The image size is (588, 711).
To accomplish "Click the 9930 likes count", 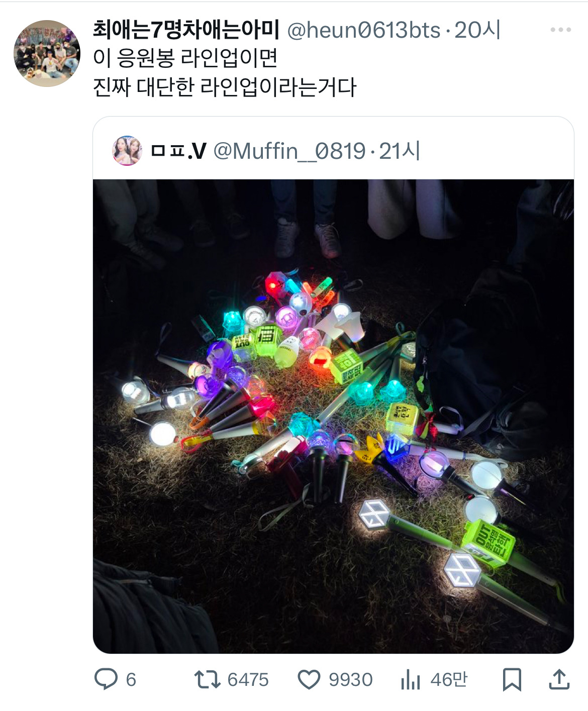I will click(x=351, y=680).
